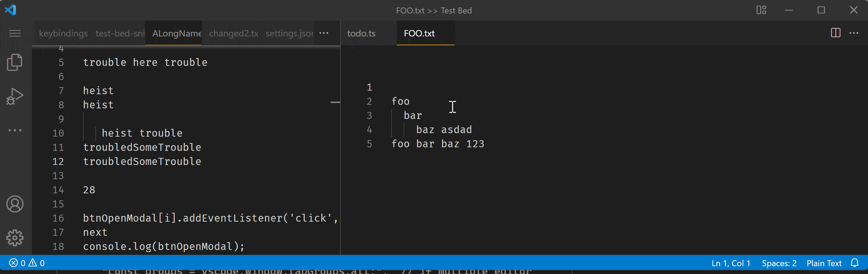
Task: Click the Customize Layout icon
Action: click(x=761, y=10)
